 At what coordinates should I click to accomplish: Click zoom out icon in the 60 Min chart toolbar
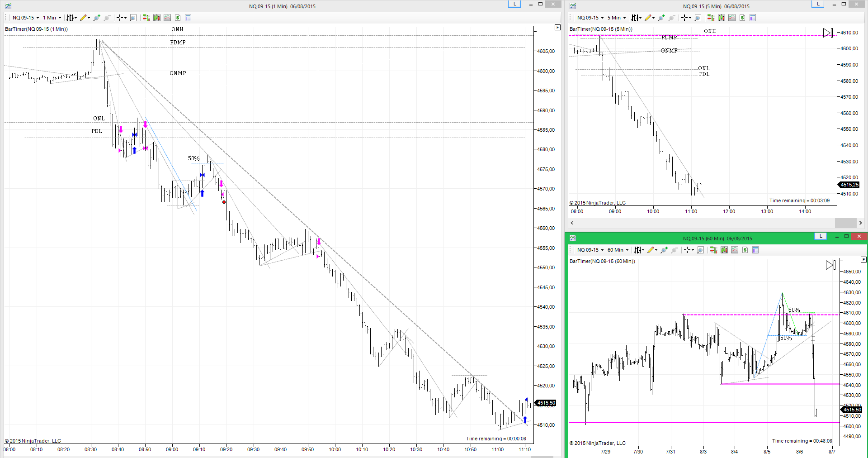675,250
